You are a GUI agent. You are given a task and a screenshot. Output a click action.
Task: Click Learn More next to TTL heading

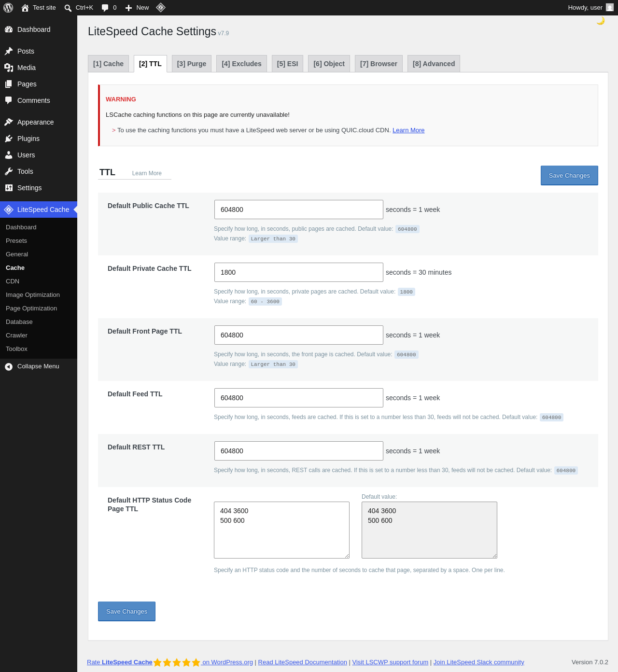(147, 173)
